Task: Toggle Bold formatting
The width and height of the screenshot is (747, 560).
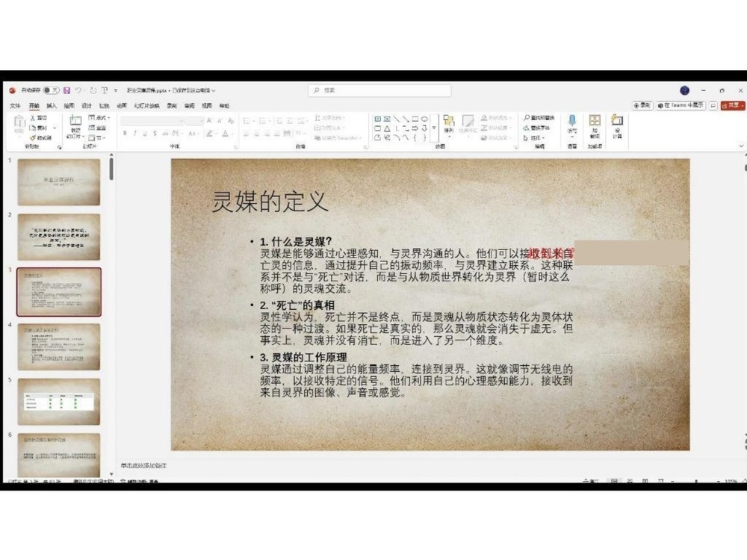Action: [x=125, y=134]
